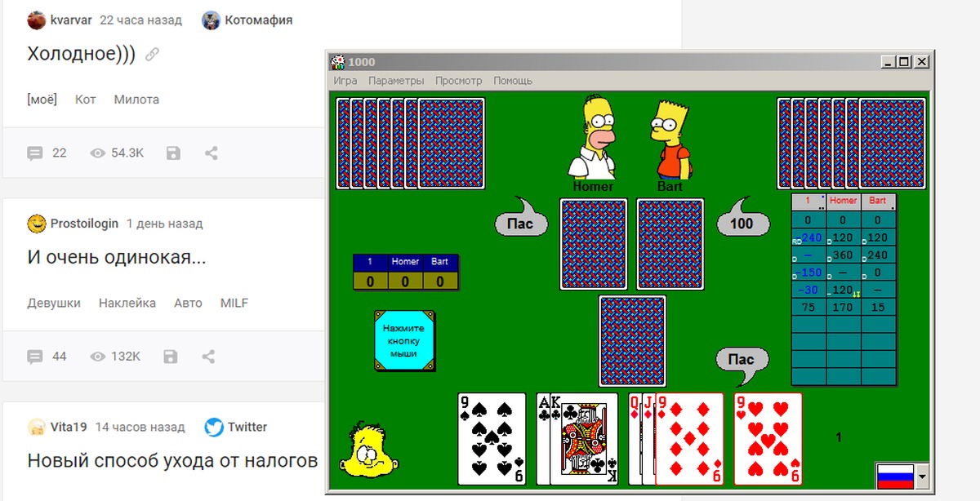
Task: Click '22 часа назад' timestamp
Action: [x=140, y=20]
